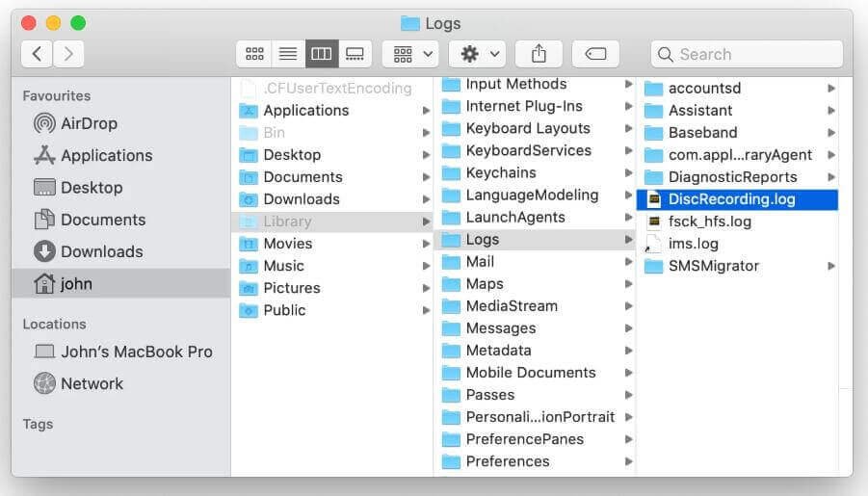Open the LanguageModeling folder
This screenshot has width=868, height=496.
536,195
